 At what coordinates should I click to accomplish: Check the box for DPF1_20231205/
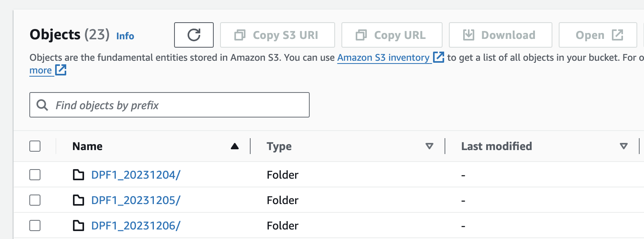pos(35,200)
